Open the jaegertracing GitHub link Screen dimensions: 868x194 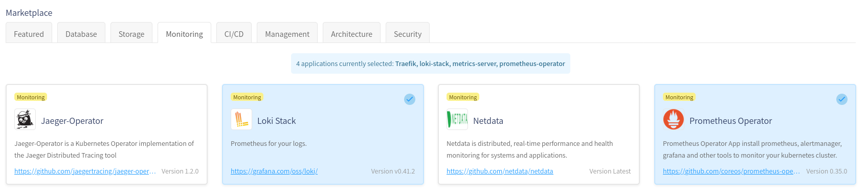(85, 171)
